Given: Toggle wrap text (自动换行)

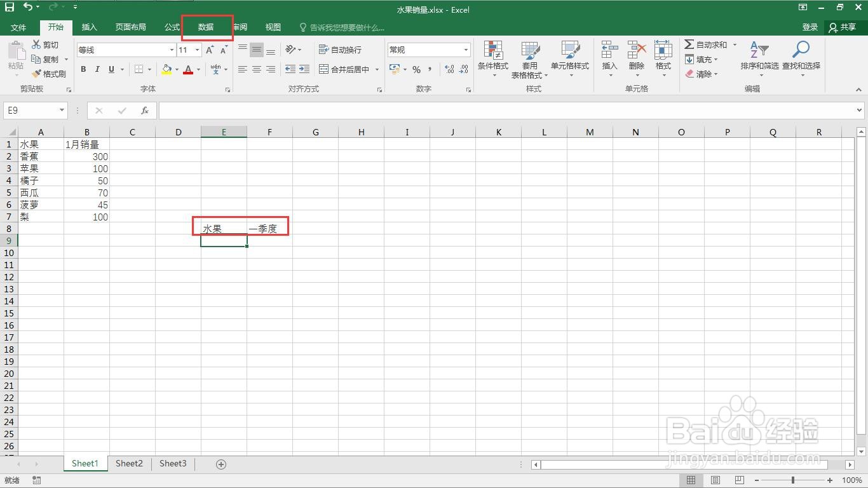Looking at the screenshot, I should pos(340,50).
